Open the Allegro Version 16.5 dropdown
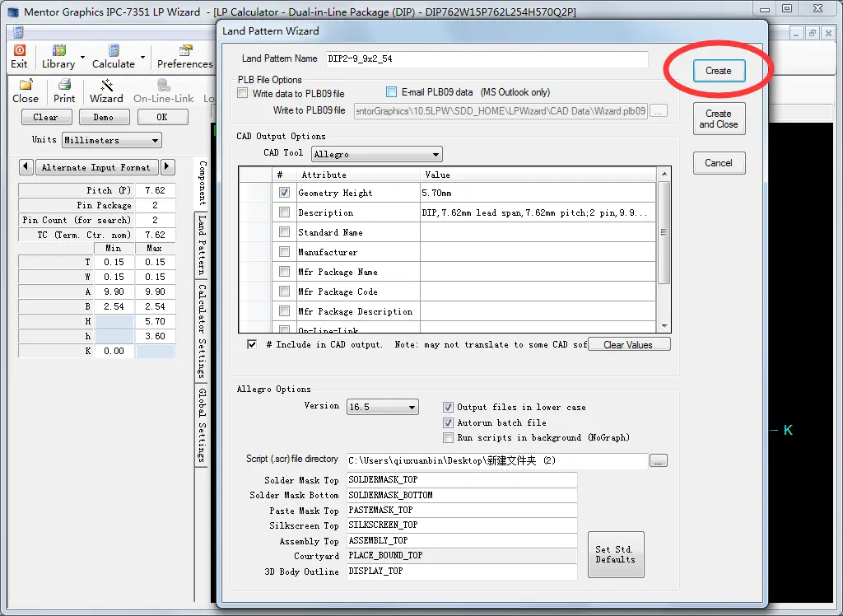 pyautogui.click(x=382, y=407)
